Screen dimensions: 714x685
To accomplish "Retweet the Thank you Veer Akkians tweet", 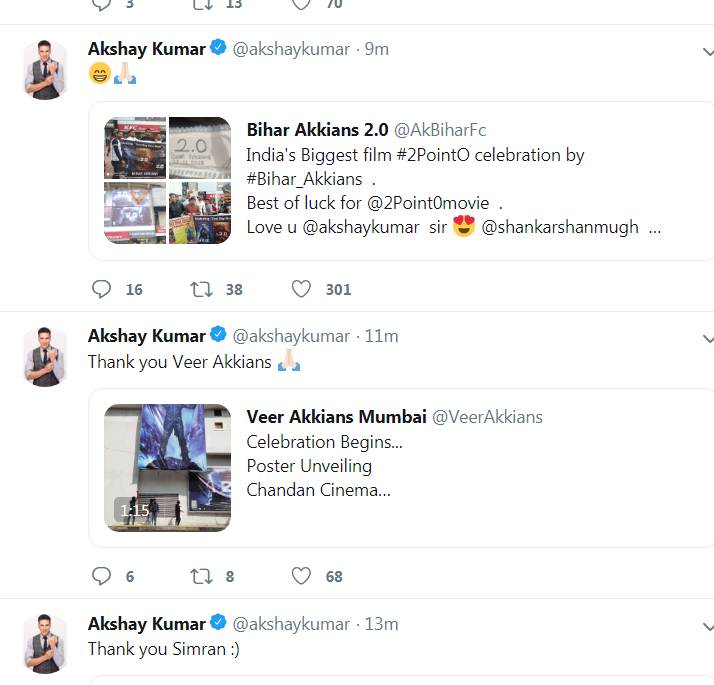I will (x=201, y=576).
